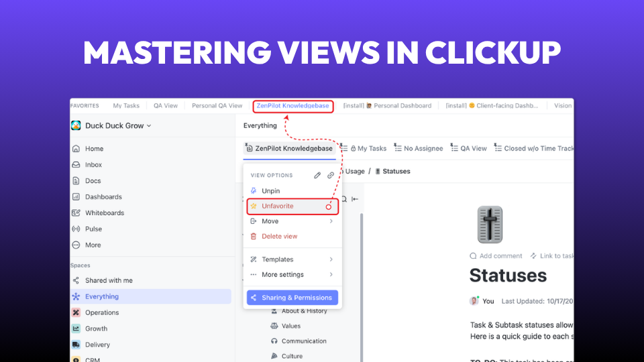Select the ZenPilot Knowledgebase view tab
This screenshot has width=644, height=362.
point(289,148)
